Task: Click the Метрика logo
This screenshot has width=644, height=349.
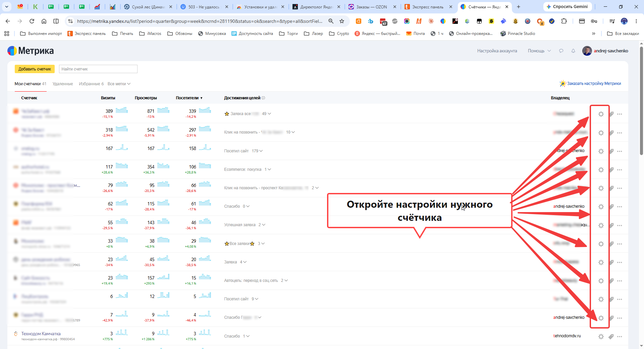Action: pyautogui.click(x=31, y=51)
